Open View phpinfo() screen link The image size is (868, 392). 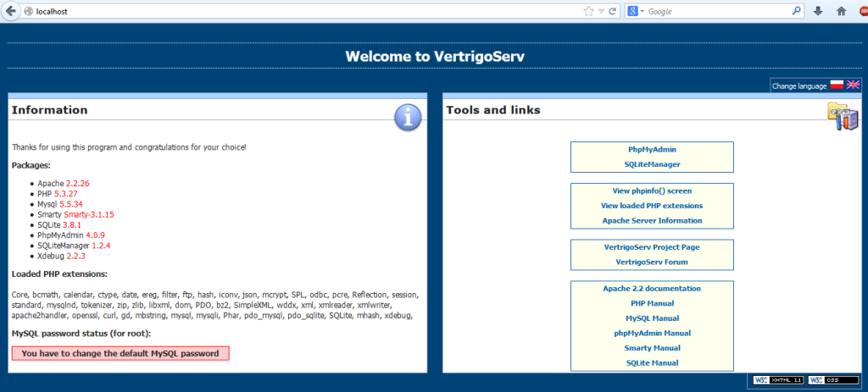pos(652,190)
